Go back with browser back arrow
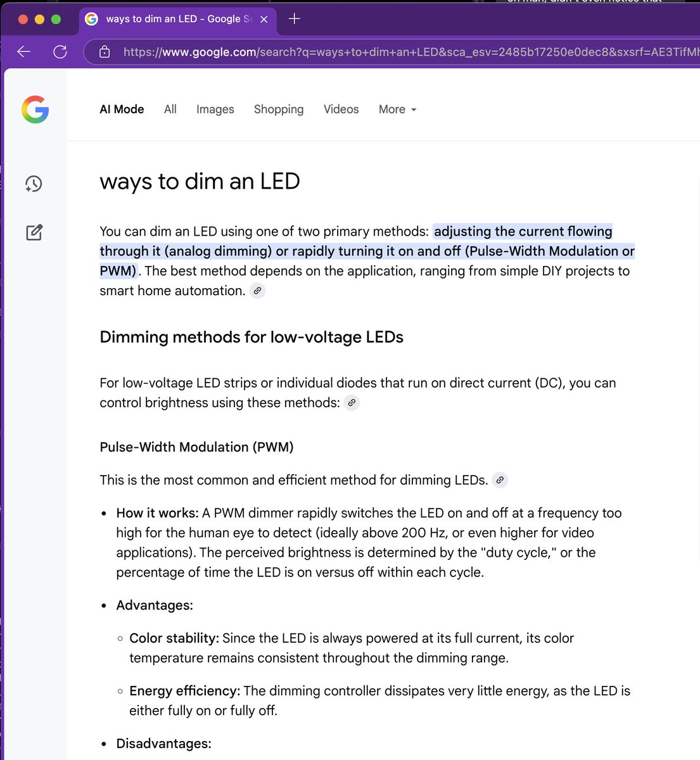 point(24,52)
